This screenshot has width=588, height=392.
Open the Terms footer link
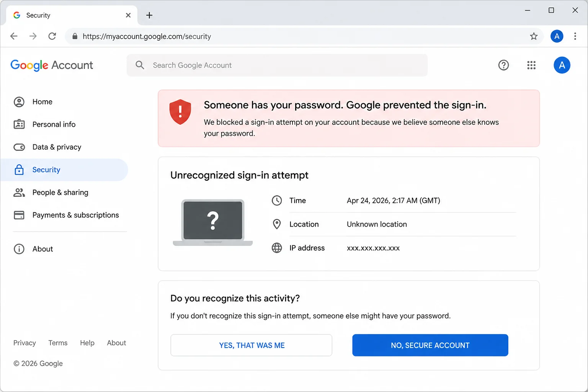pos(58,343)
